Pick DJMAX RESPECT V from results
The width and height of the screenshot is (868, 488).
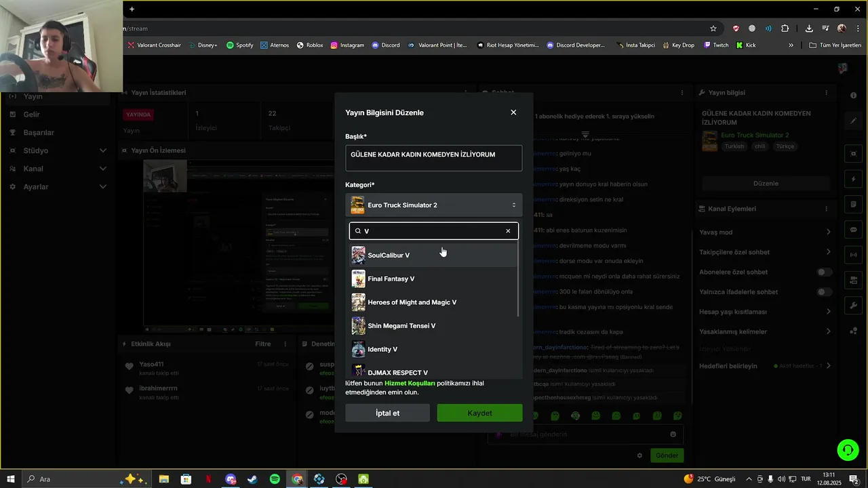coord(433,371)
